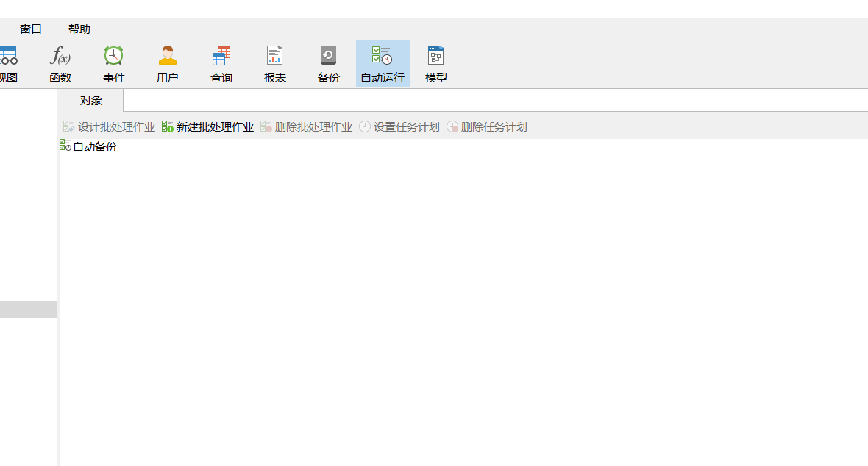The image size is (868, 466).
Task: Click 删除批处理作业 (Delete Batch Job)
Action: point(306,127)
